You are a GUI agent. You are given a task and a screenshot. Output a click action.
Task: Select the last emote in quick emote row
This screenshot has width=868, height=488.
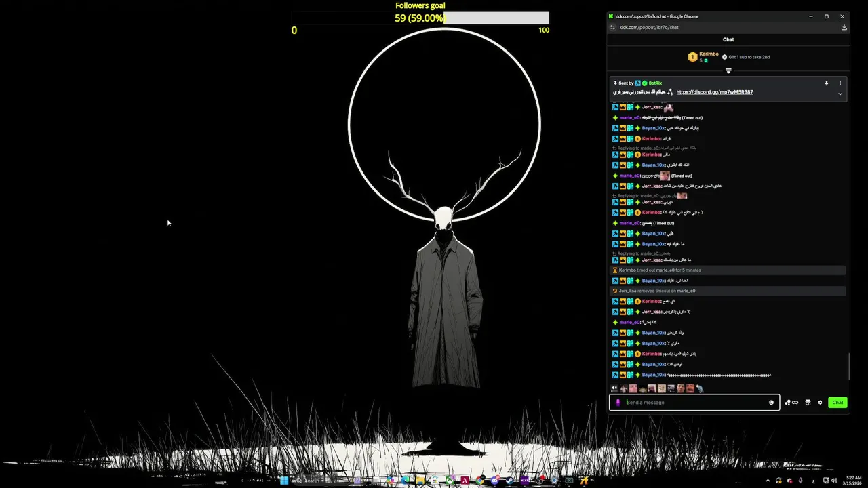click(700, 388)
